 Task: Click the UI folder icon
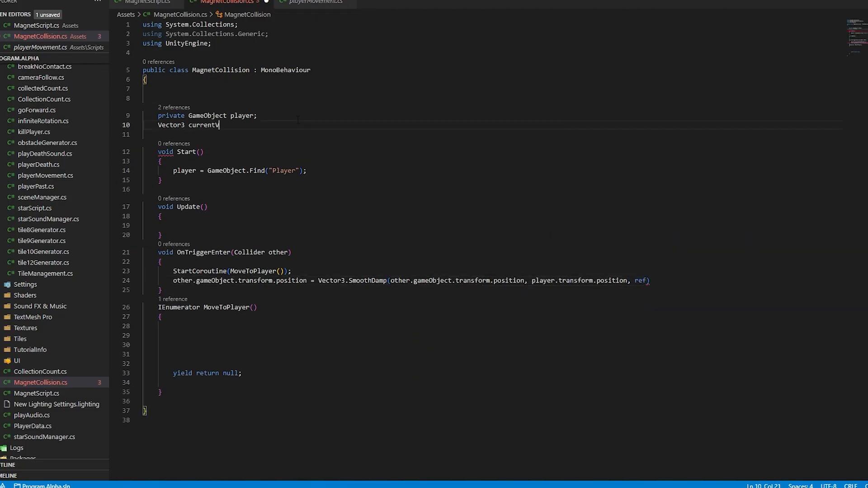pos(7,361)
